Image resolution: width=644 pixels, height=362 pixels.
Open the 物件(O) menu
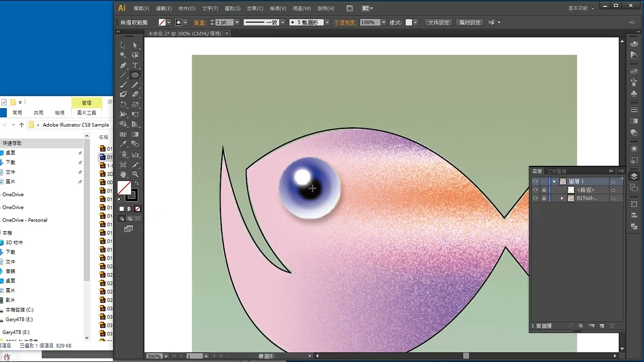coord(187,9)
